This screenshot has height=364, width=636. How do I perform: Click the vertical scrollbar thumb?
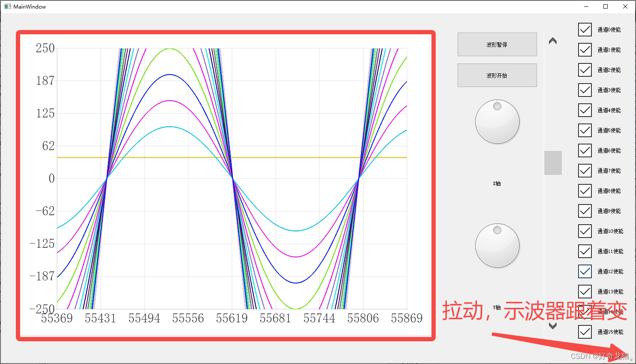click(553, 163)
